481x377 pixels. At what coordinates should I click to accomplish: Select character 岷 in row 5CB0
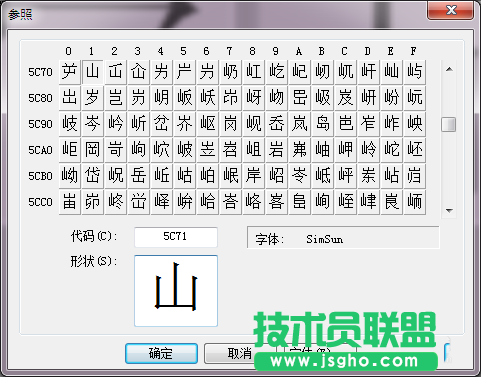point(230,176)
